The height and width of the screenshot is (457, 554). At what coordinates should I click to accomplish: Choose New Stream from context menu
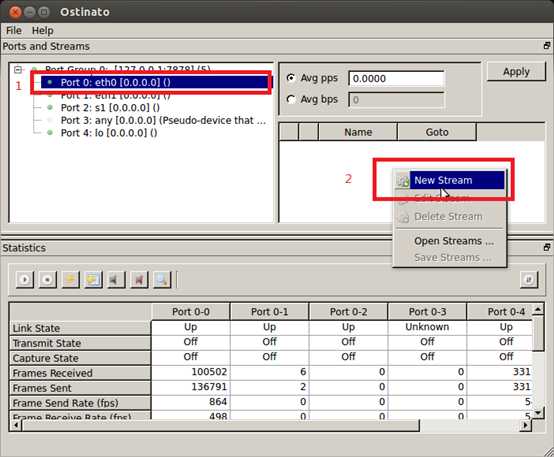pos(450,180)
